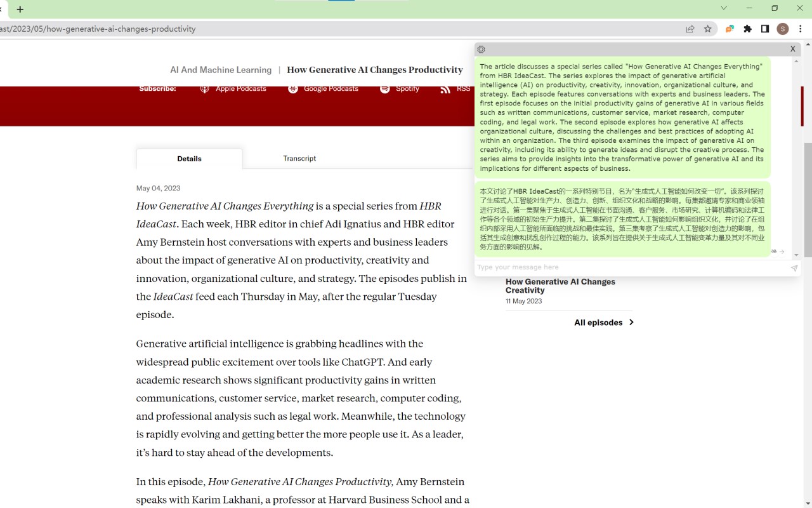Share this page using the address bar icon
Screen dimensions: 812x508
coord(690,29)
